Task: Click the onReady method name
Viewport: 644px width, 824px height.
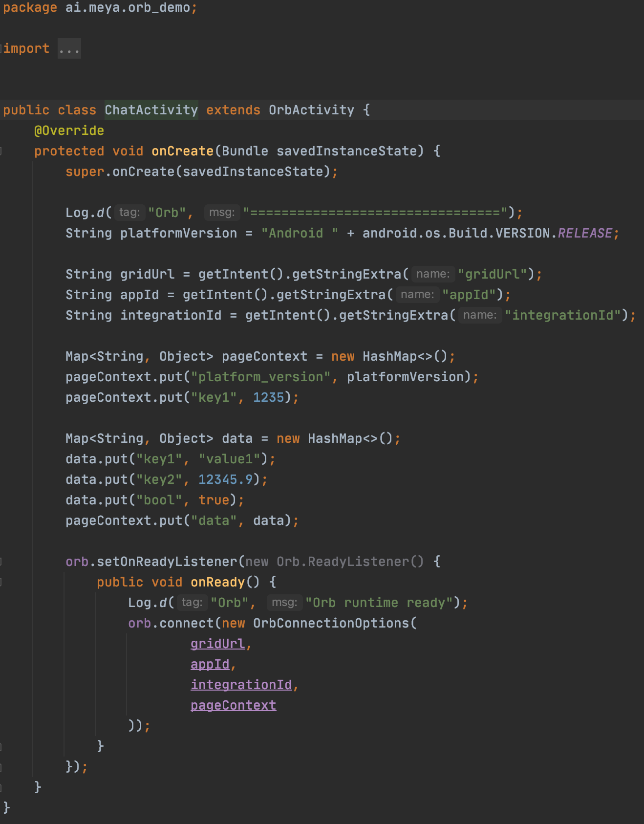Action: [217, 582]
